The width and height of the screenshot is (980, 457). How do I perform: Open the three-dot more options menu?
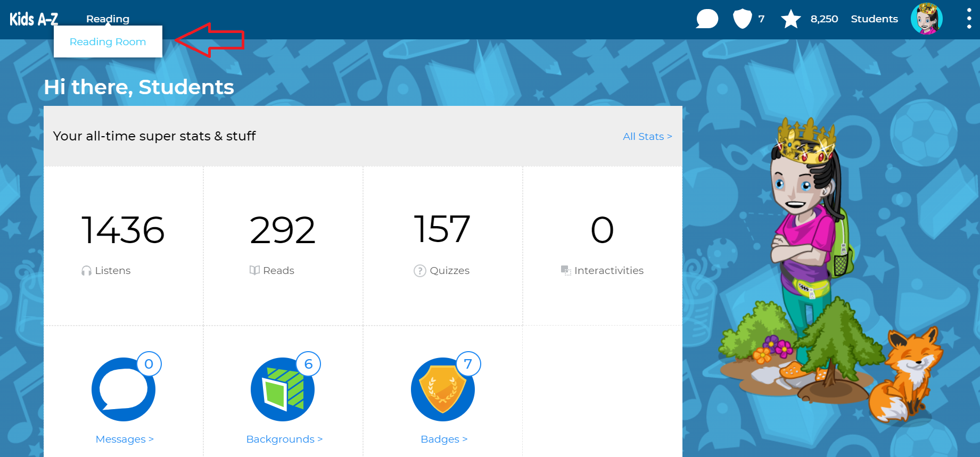coord(969,19)
